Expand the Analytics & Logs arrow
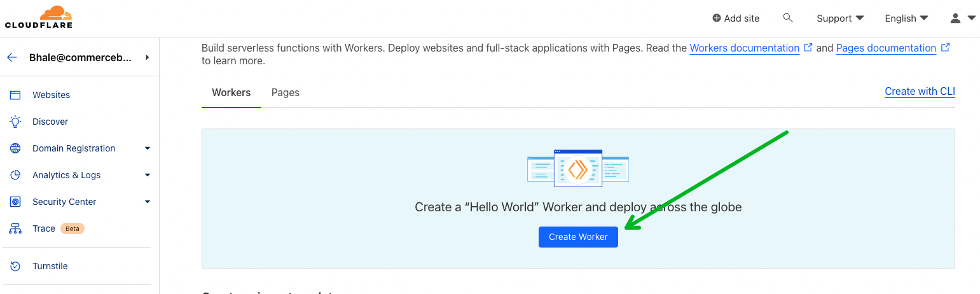Screen dimensions: 980x294 (x=148, y=175)
